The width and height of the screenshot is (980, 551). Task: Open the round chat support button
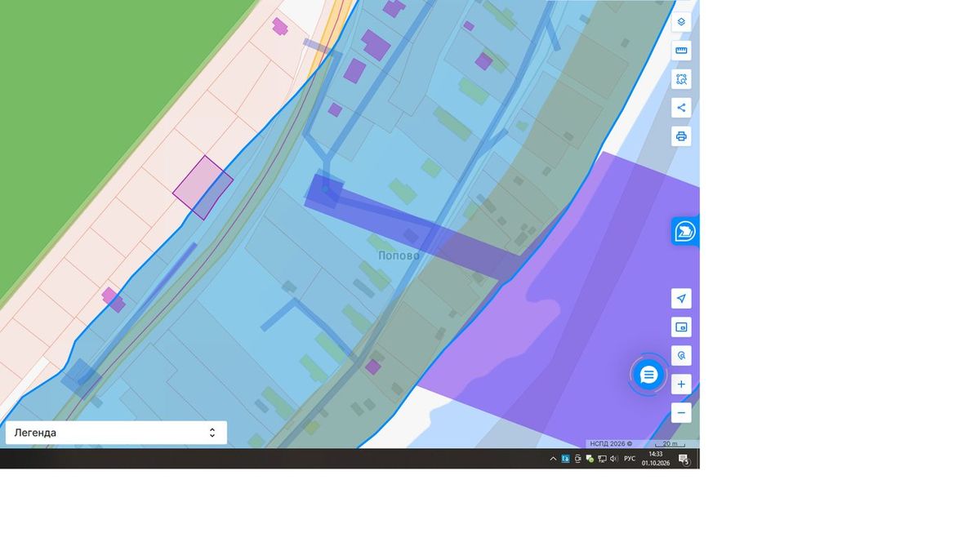(648, 375)
